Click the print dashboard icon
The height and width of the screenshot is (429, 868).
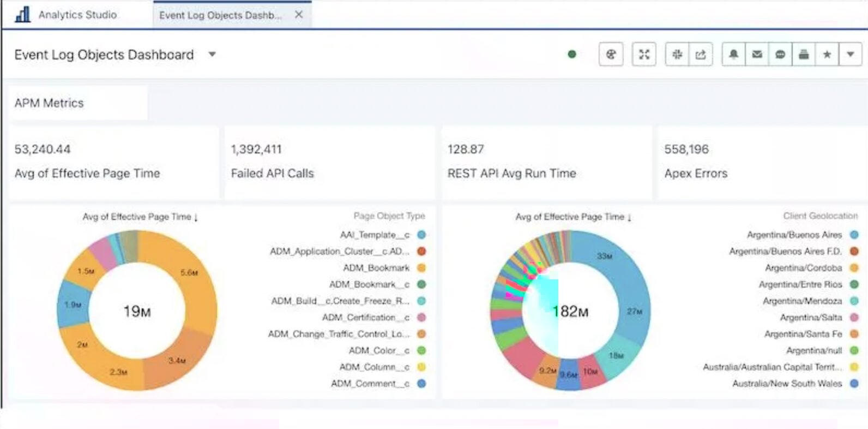click(804, 54)
